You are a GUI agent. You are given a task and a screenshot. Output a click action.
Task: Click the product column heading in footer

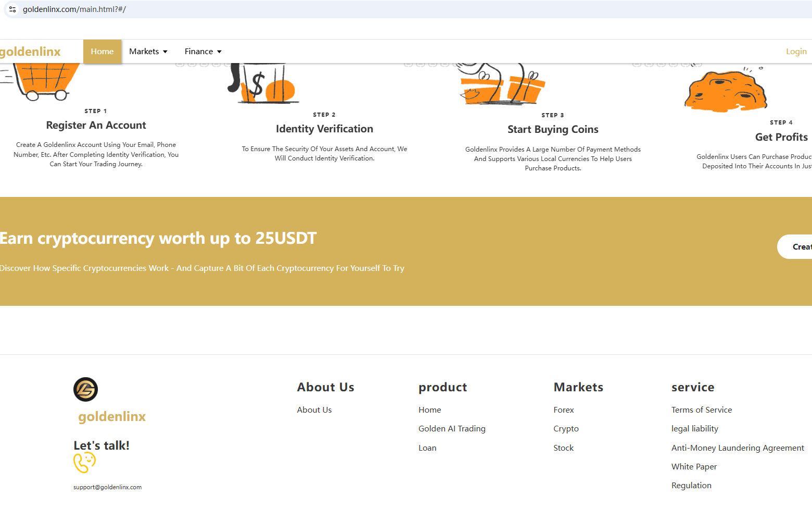pos(442,387)
